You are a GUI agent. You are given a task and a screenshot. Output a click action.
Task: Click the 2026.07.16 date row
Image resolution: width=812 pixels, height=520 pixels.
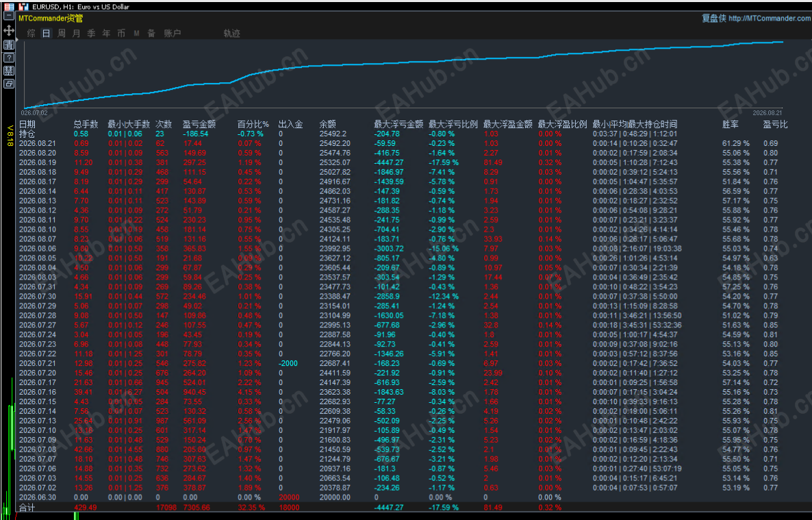[x=37, y=392]
